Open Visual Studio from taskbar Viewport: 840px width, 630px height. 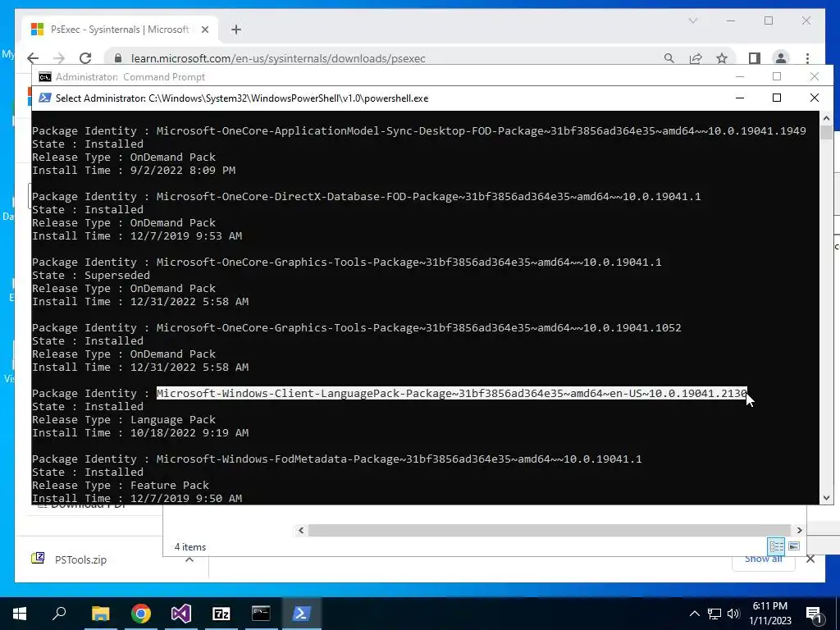[180, 614]
